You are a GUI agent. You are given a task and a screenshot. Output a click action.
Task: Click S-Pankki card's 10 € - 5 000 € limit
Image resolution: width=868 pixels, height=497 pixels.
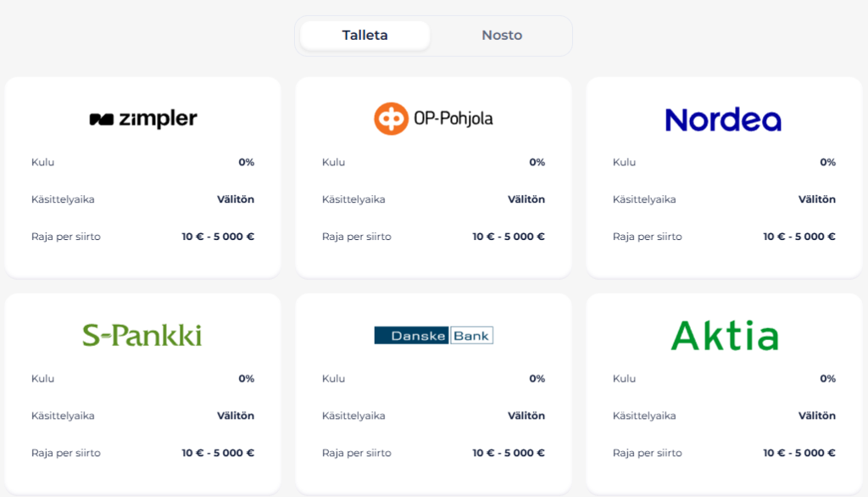pyautogui.click(x=218, y=453)
